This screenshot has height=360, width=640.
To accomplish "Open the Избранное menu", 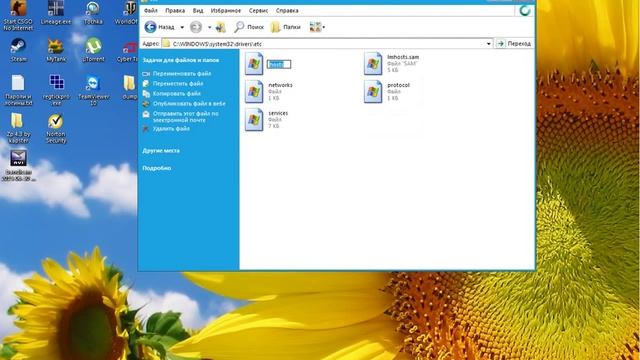I will click(x=225, y=10).
